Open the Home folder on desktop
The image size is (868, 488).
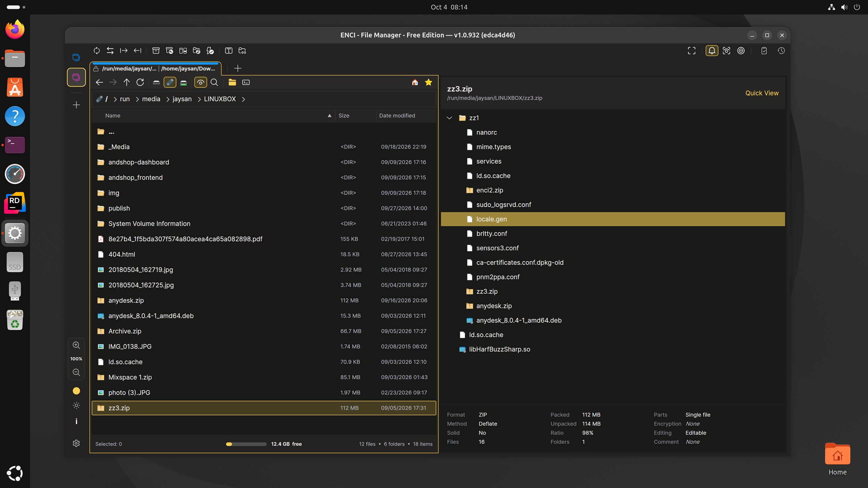[x=837, y=459]
